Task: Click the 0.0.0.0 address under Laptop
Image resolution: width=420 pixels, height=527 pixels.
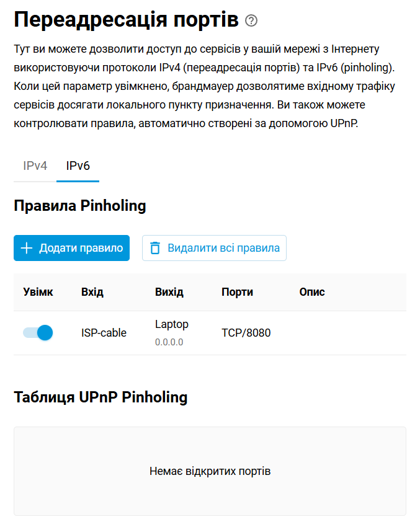Action: pyautogui.click(x=169, y=342)
